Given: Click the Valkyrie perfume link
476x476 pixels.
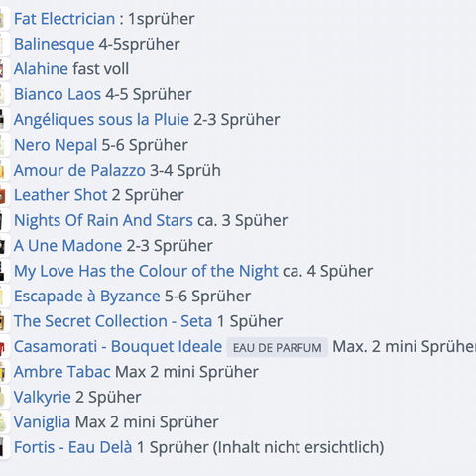Looking at the screenshot, I should (x=43, y=397).
